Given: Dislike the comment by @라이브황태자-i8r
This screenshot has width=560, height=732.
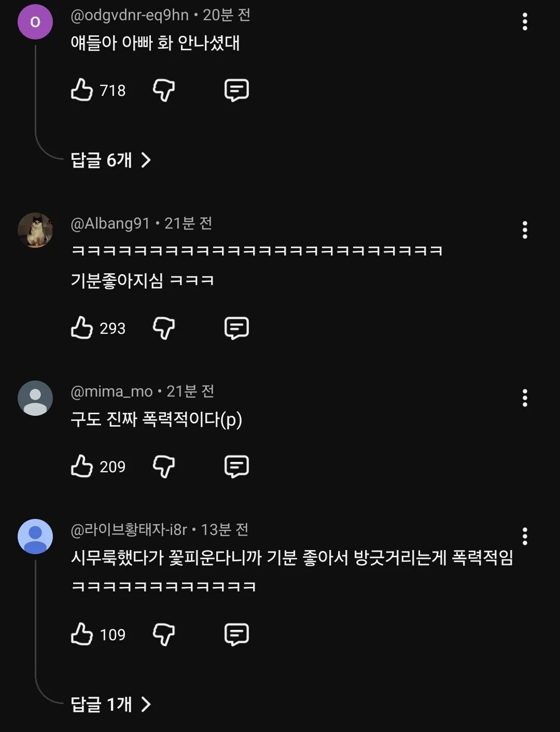Looking at the screenshot, I should tap(164, 635).
